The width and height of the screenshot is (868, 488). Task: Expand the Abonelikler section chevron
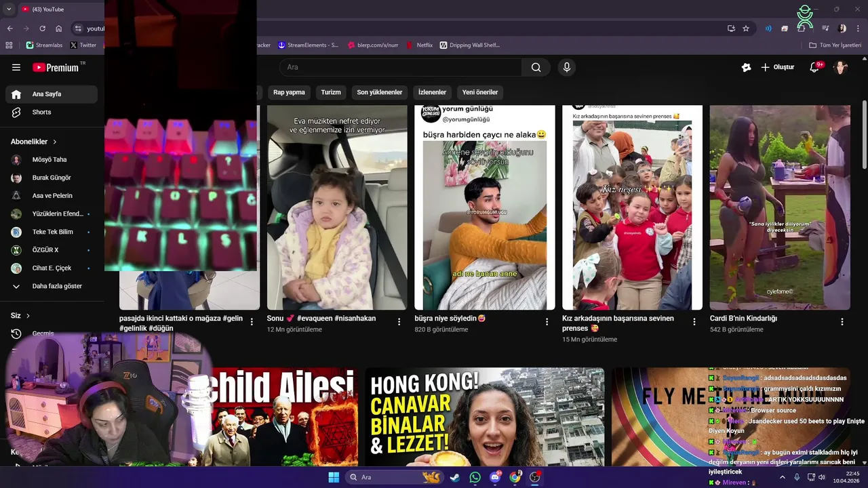point(55,142)
